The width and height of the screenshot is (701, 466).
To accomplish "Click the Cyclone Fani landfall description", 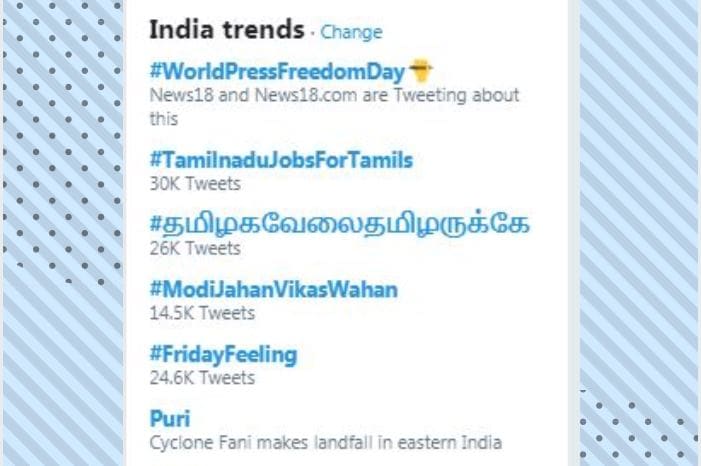I will pyautogui.click(x=325, y=443).
